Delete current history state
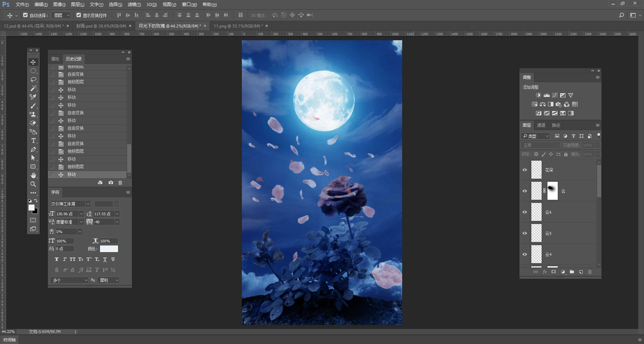The image size is (644, 344). [x=120, y=183]
